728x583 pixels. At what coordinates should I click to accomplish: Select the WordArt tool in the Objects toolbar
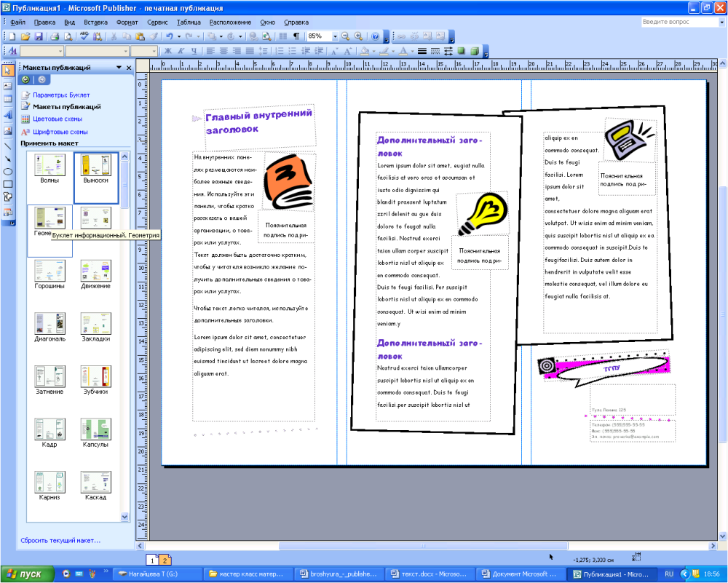point(7,115)
